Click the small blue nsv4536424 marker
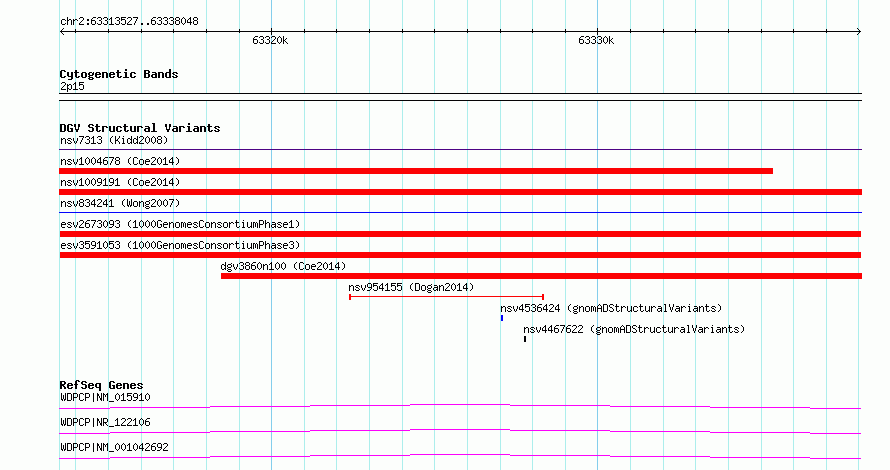Screen dimensions: 890x470 click(x=502, y=318)
